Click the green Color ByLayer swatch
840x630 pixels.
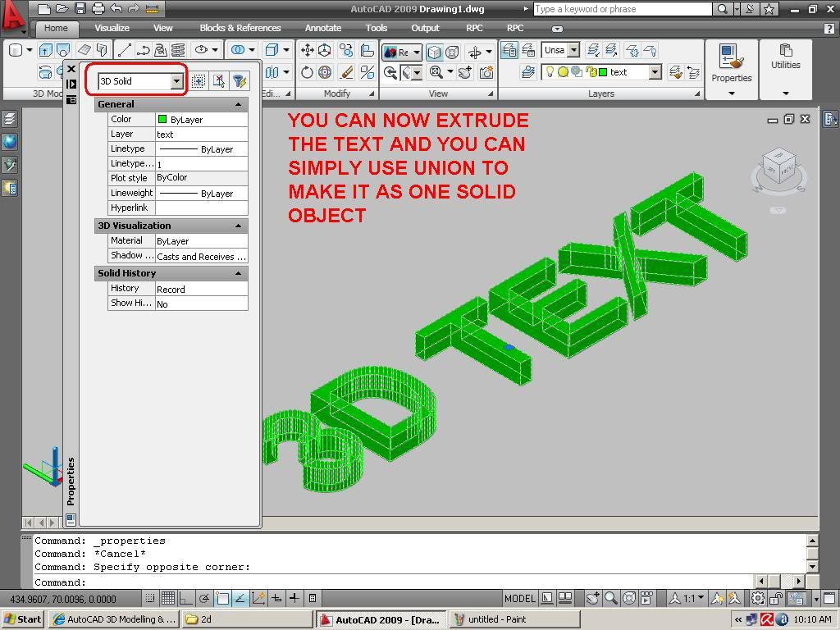click(162, 120)
